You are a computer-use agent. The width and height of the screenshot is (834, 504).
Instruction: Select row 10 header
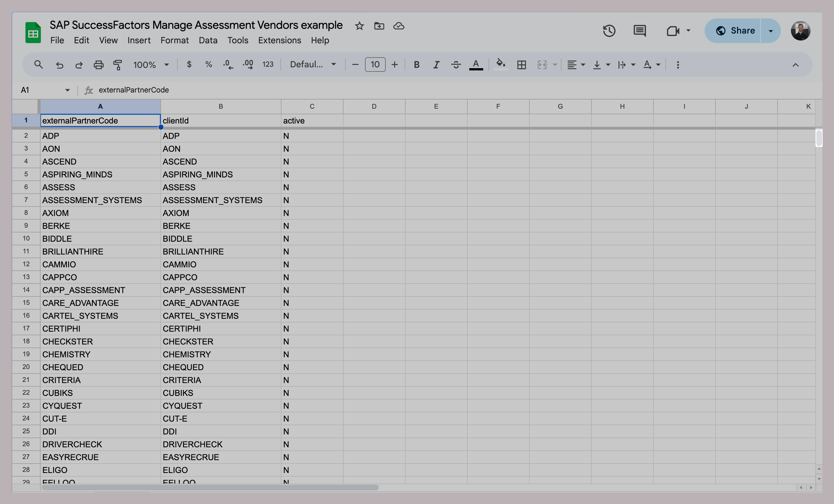26,239
